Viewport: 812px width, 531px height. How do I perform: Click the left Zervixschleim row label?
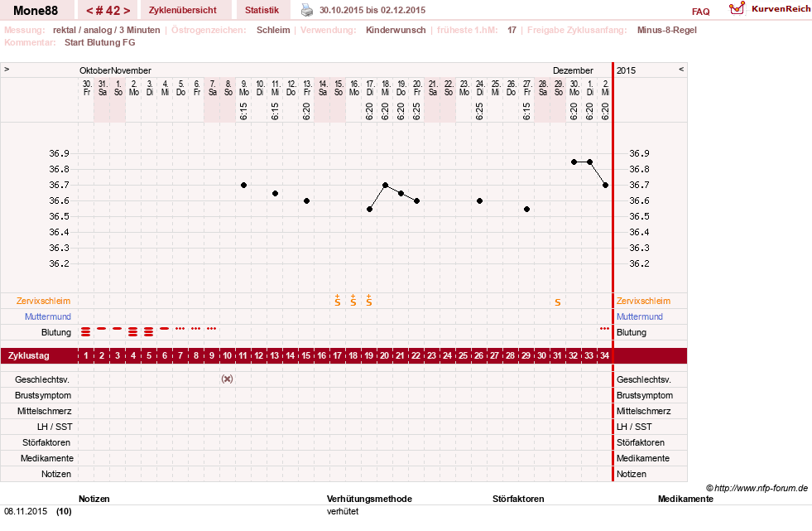(x=44, y=301)
